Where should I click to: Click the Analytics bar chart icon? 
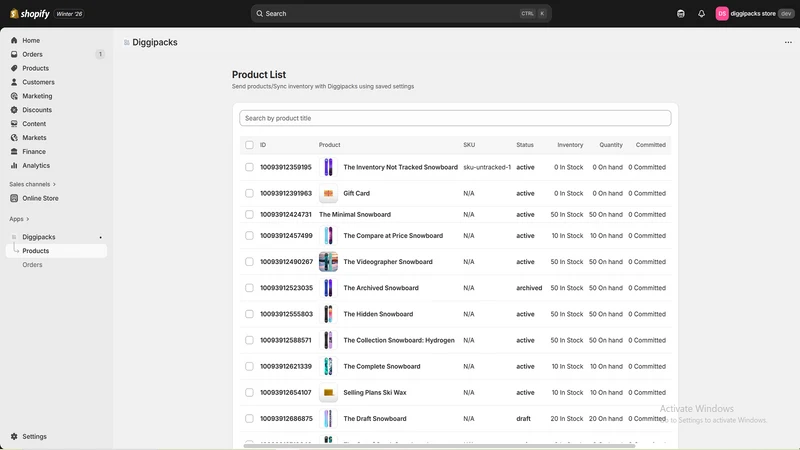[x=14, y=165]
